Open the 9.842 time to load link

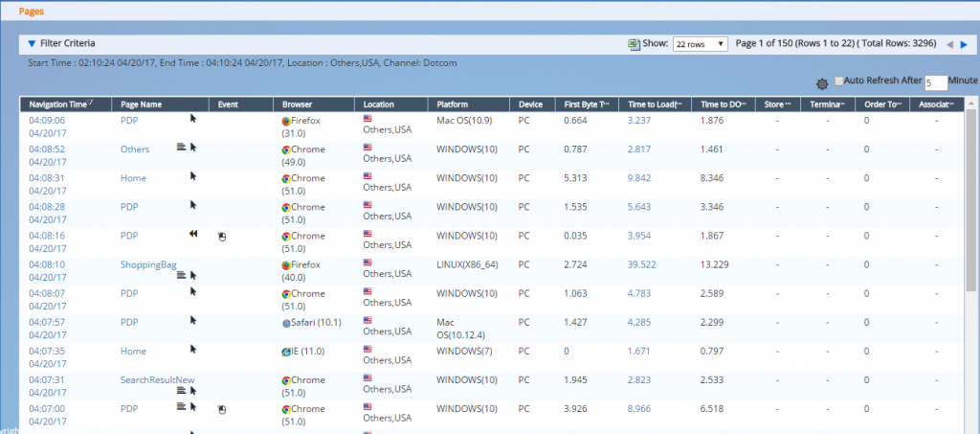[x=639, y=178]
